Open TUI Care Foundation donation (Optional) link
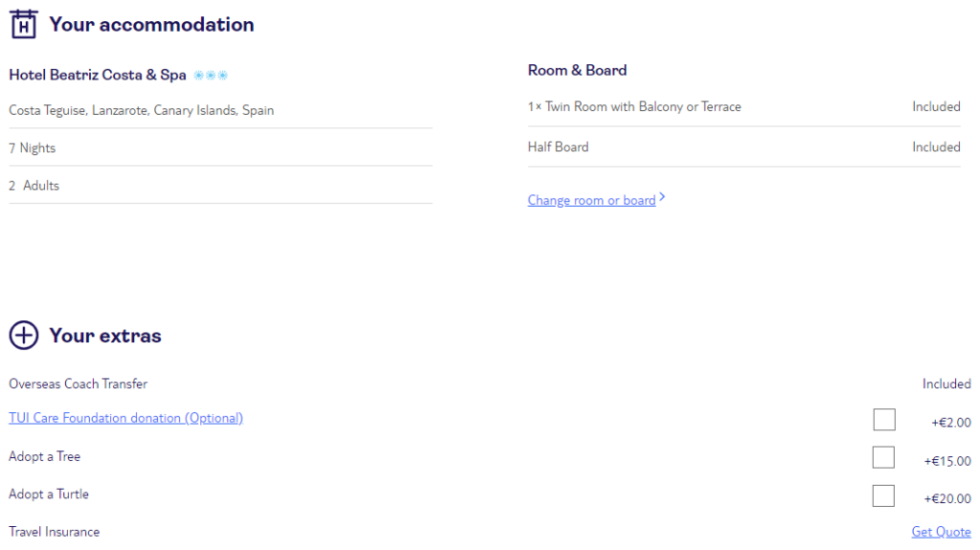 125,418
